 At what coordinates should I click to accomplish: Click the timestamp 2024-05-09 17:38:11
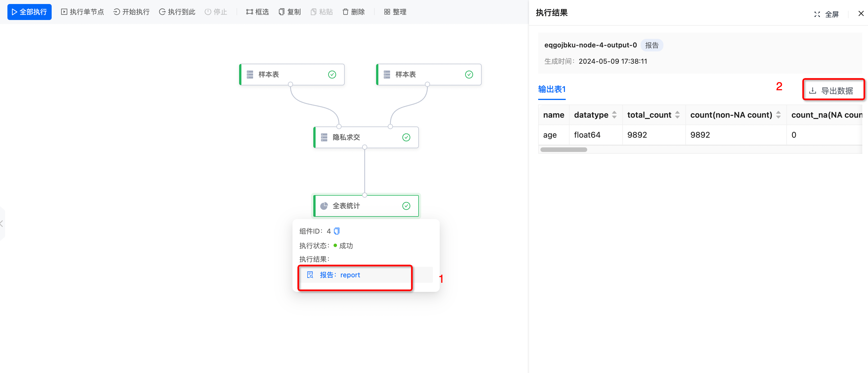tap(613, 61)
